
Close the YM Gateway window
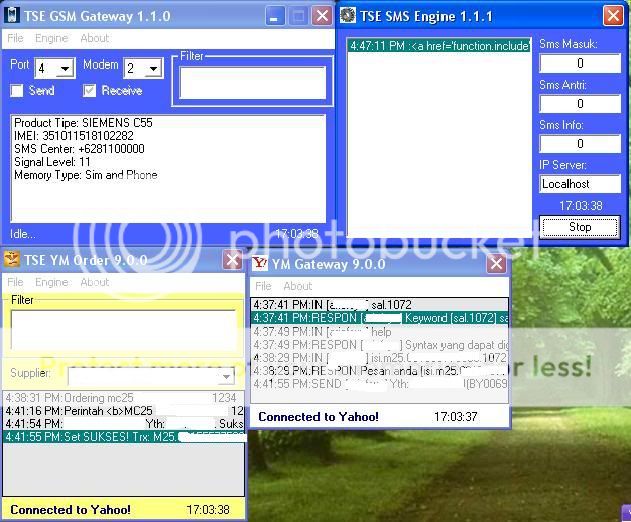[496, 264]
